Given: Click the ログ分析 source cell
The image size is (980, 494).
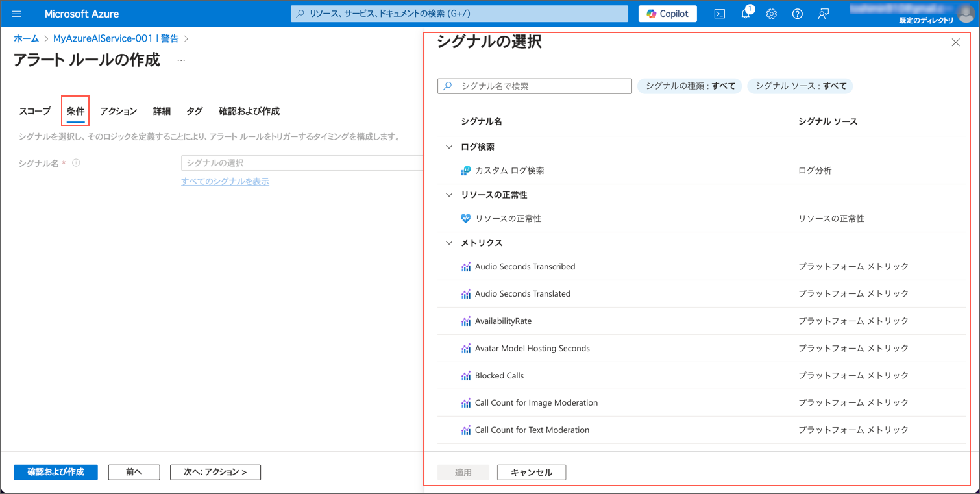Looking at the screenshot, I should pos(815,171).
